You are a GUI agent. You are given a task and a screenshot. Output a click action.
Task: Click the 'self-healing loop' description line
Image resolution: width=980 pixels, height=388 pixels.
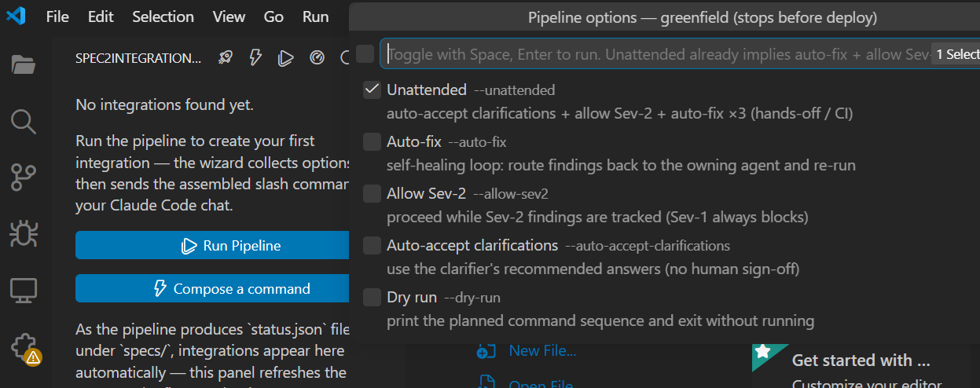coord(621,166)
